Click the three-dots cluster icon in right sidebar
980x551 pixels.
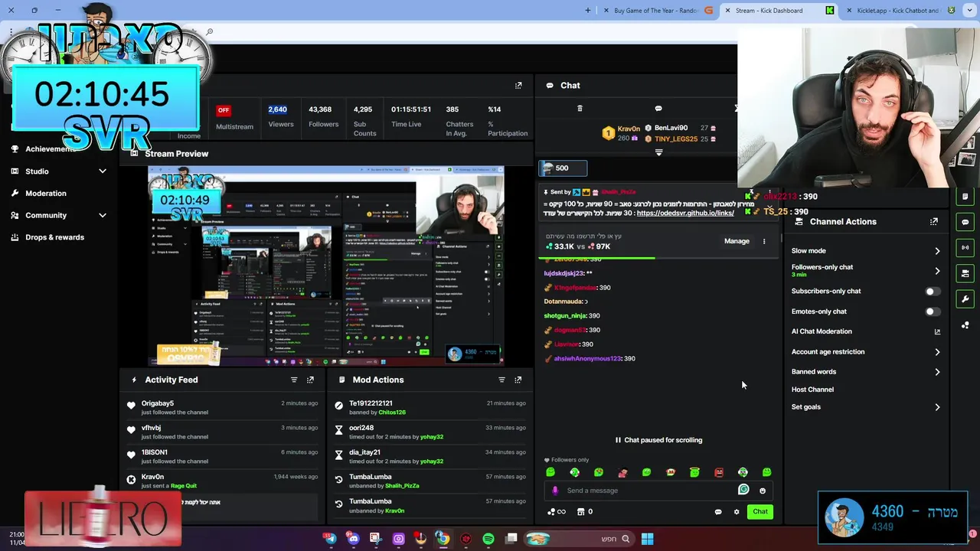pyautogui.click(x=965, y=324)
